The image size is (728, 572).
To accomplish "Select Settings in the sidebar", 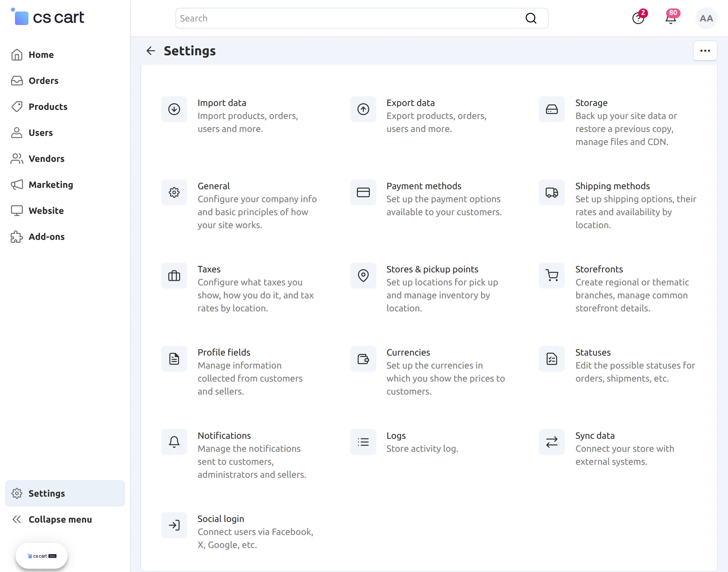I will pos(65,493).
